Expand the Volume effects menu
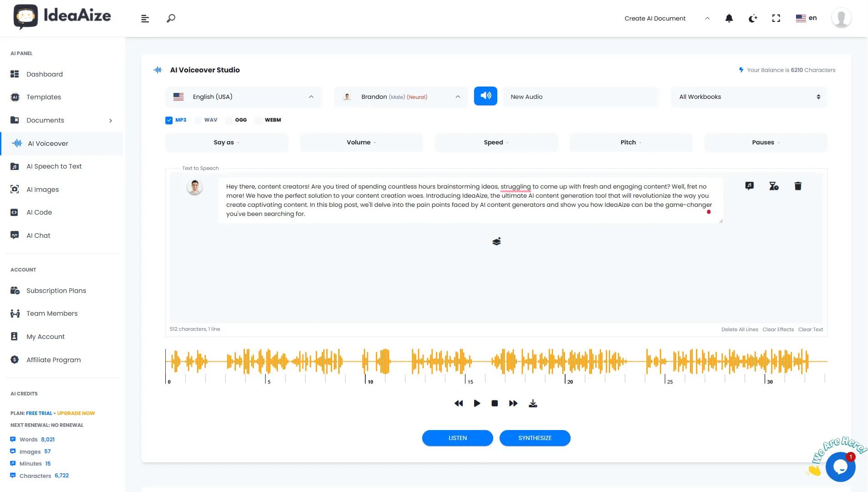The height and width of the screenshot is (492, 868). click(x=361, y=142)
